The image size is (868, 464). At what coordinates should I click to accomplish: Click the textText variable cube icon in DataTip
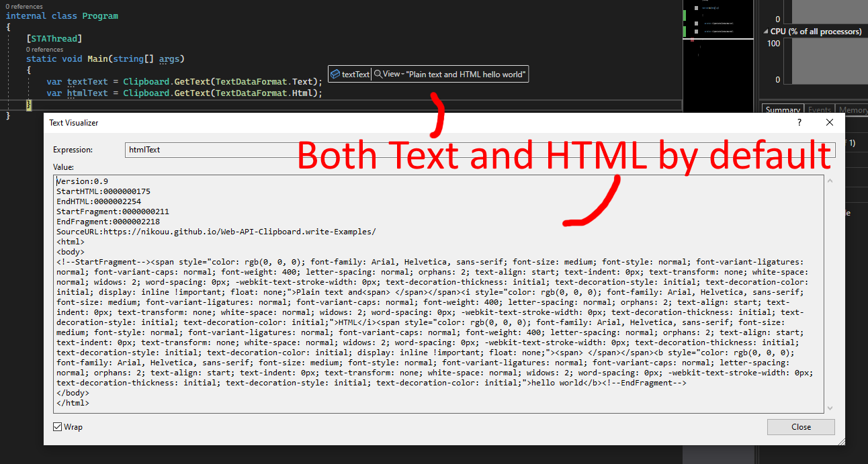point(334,74)
